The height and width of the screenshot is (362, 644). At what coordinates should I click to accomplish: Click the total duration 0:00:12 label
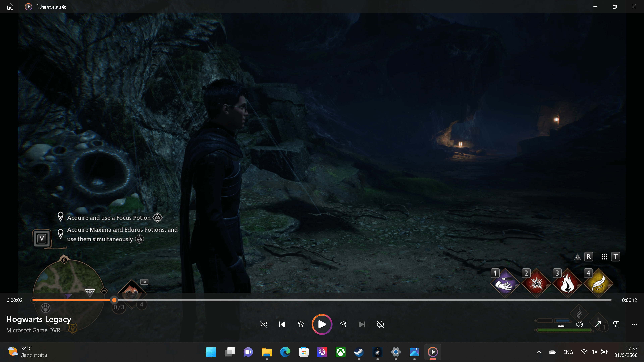coord(630,300)
